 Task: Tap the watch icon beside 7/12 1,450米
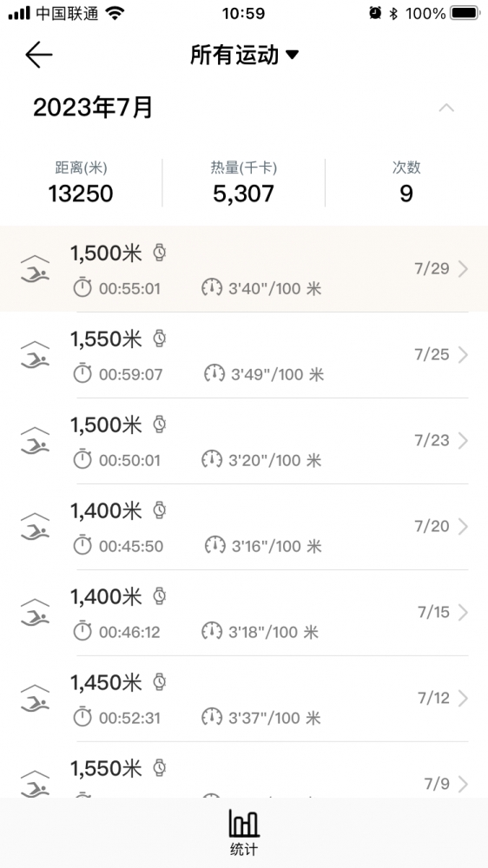click(x=160, y=682)
